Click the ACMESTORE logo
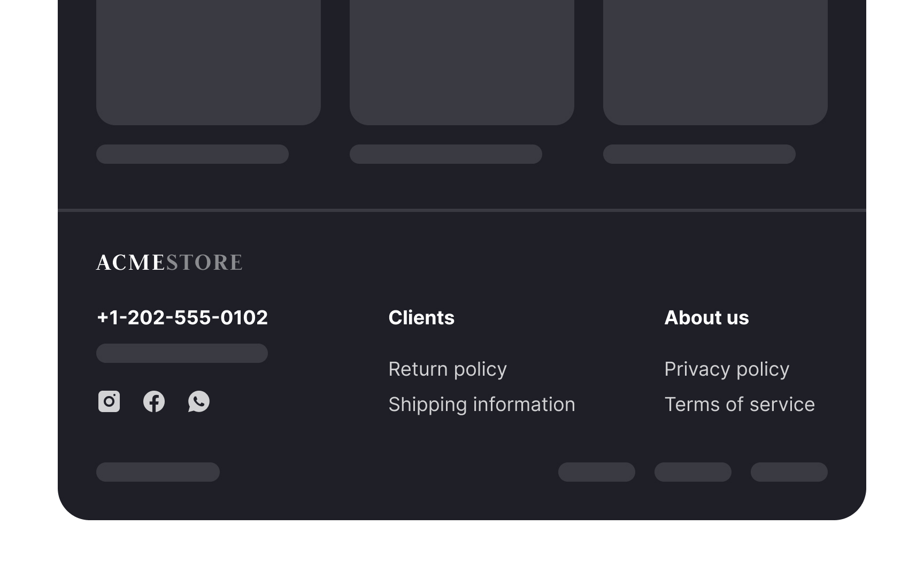Image resolution: width=924 pixels, height=578 pixels. click(x=169, y=262)
